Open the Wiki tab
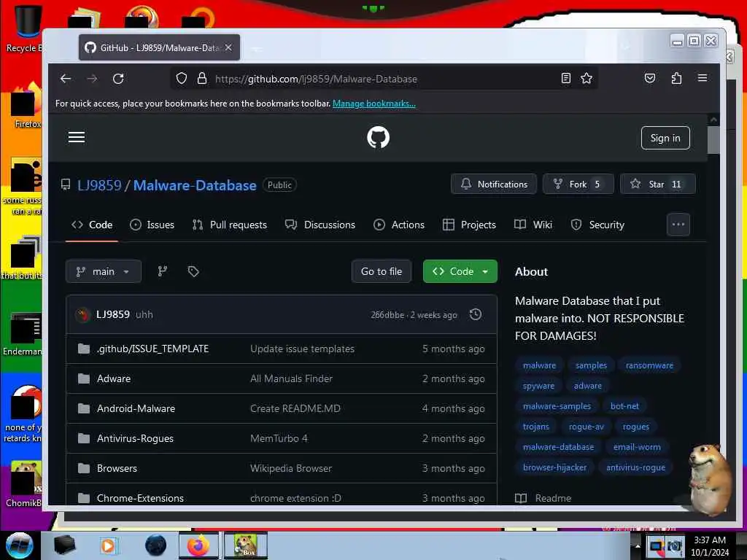 tap(533, 225)
